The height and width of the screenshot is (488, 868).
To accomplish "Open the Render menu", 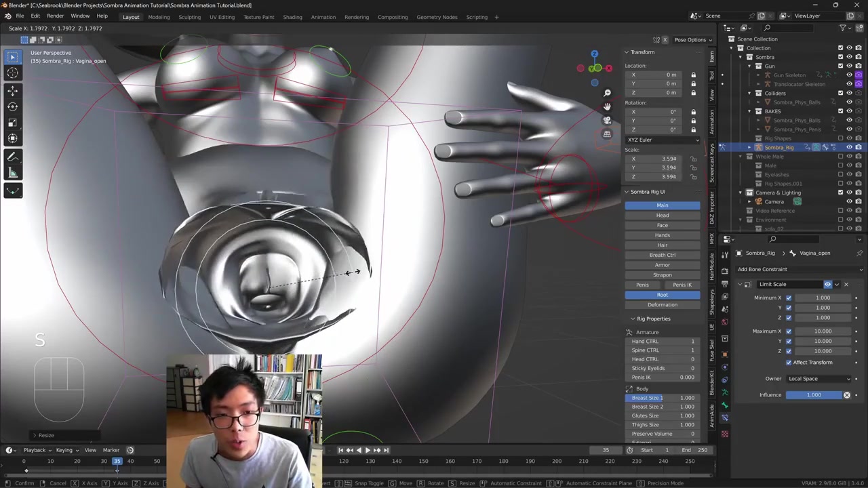I will click(55, 16).
